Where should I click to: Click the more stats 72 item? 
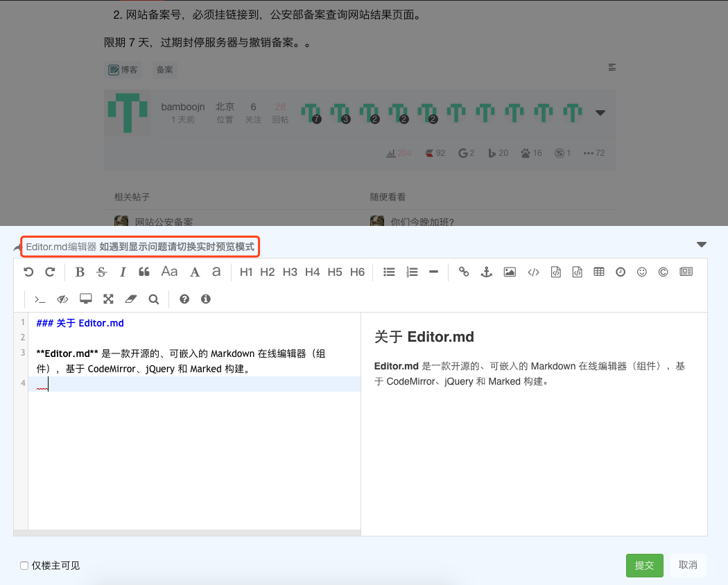click(594, 153)
